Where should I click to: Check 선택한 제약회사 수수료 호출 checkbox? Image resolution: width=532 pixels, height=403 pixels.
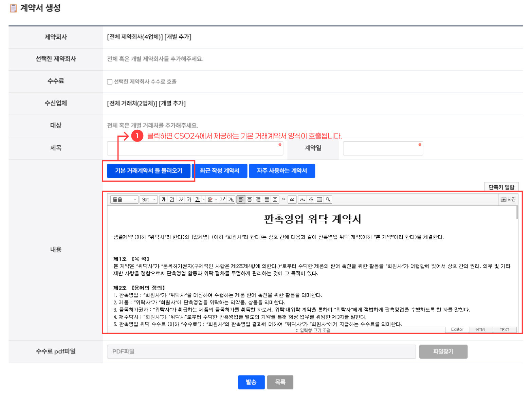110,82
